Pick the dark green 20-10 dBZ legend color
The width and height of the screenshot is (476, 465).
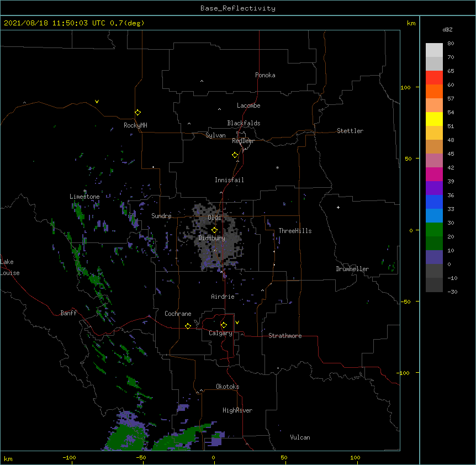(x=434, y=243)
